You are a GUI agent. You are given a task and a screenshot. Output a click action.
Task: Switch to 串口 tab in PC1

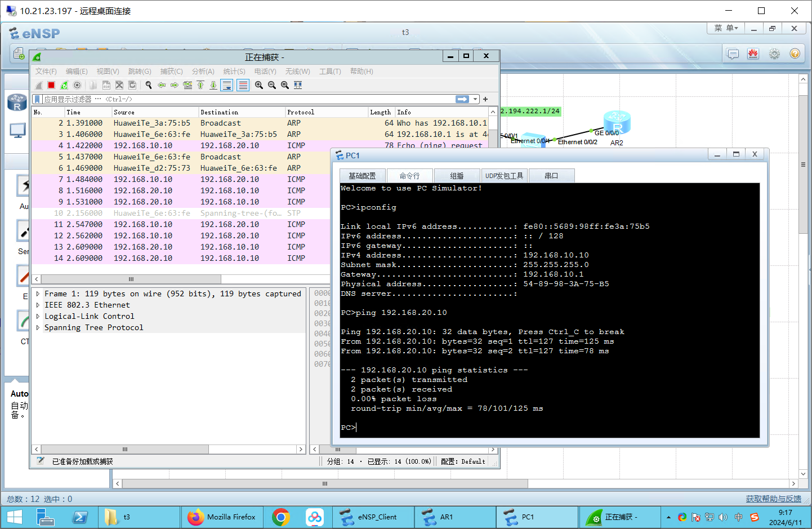point(551,176)
